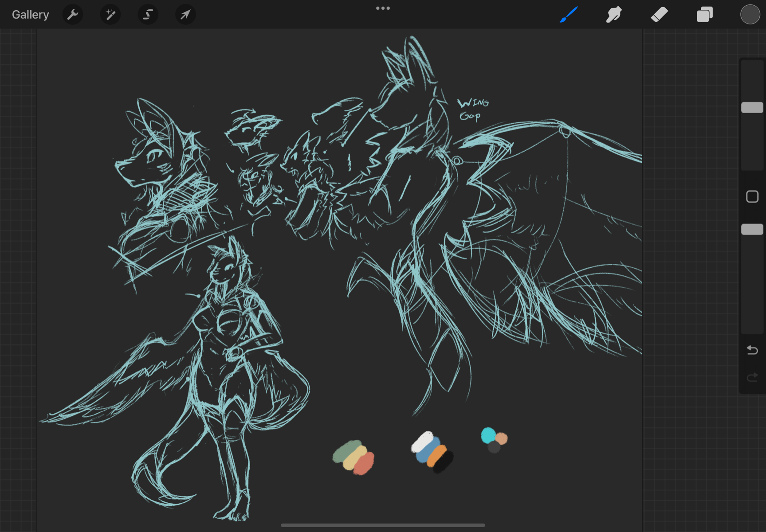
Task: Tap the square modify button on sidebar
Action: point(752,196)
